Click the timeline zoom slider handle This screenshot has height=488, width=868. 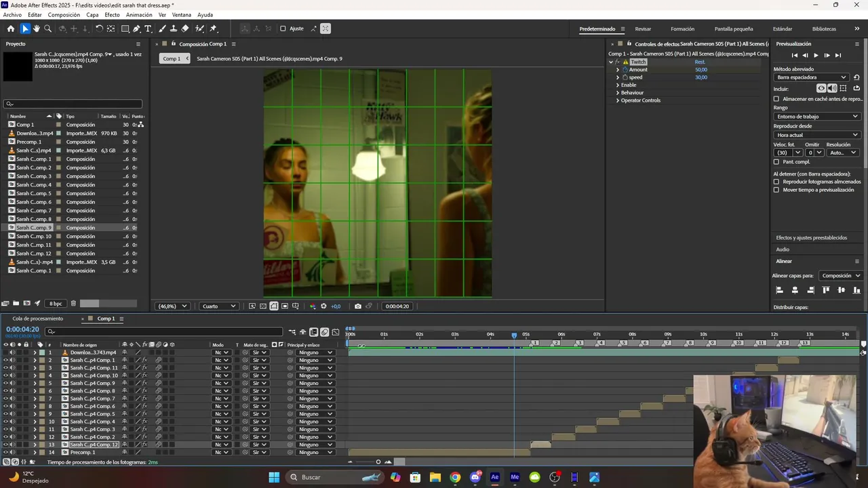click(378, 462)
